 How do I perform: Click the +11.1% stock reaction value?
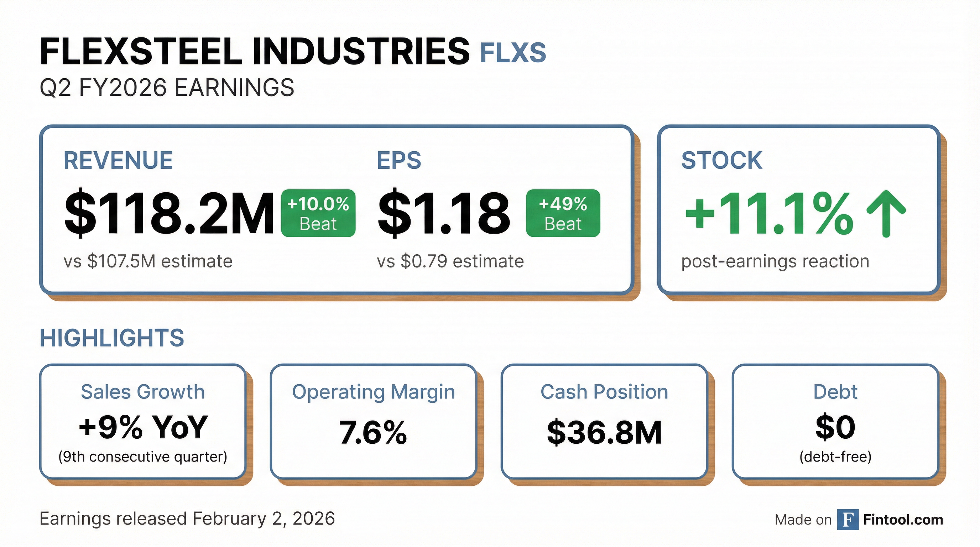coord(768,213)
